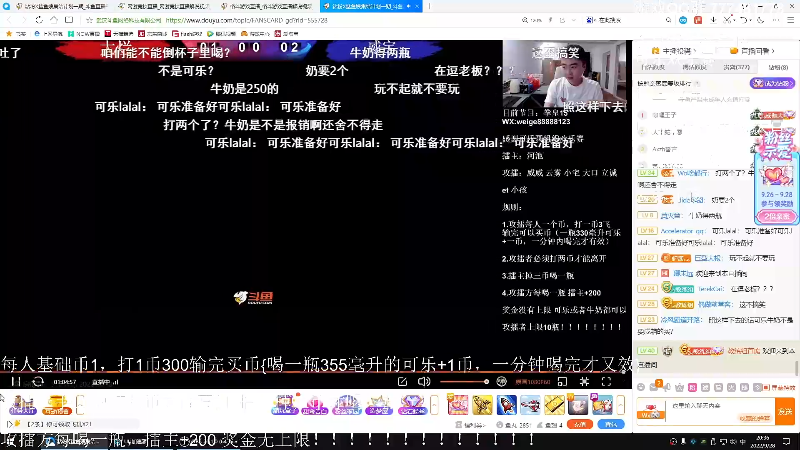This screenshot has height=450, width=800.
Task: Open the gold treasure chest activity icon
Action: coord(56,405)
